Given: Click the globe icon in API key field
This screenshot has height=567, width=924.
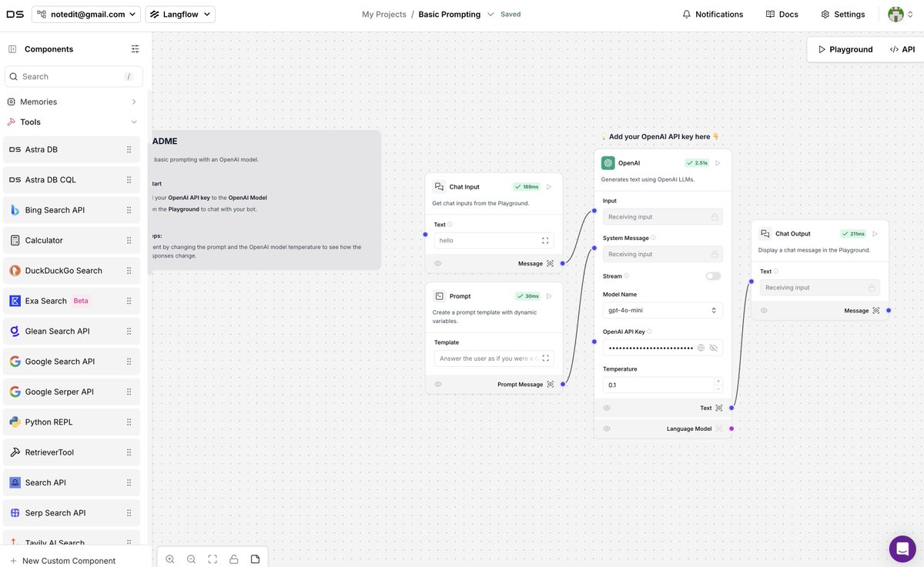Looking at the screenshot, I should (x=701, y=348).
